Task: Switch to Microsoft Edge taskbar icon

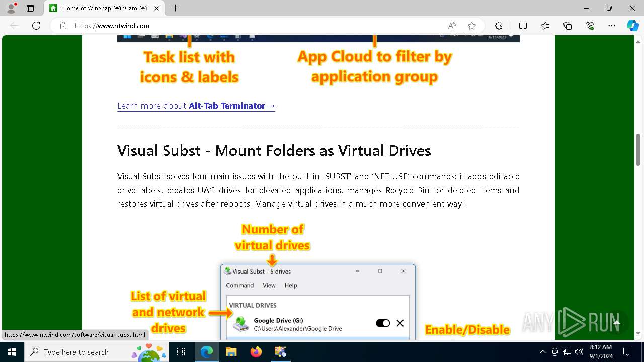Action: tap(207, 352)
